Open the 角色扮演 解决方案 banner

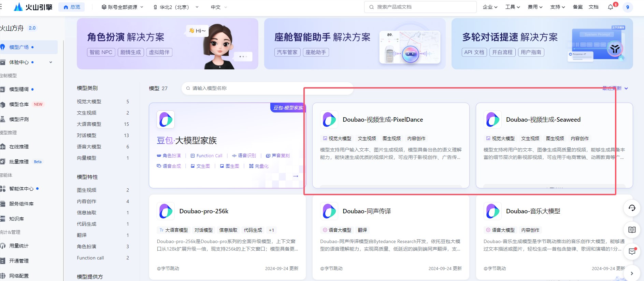(168, 44)
